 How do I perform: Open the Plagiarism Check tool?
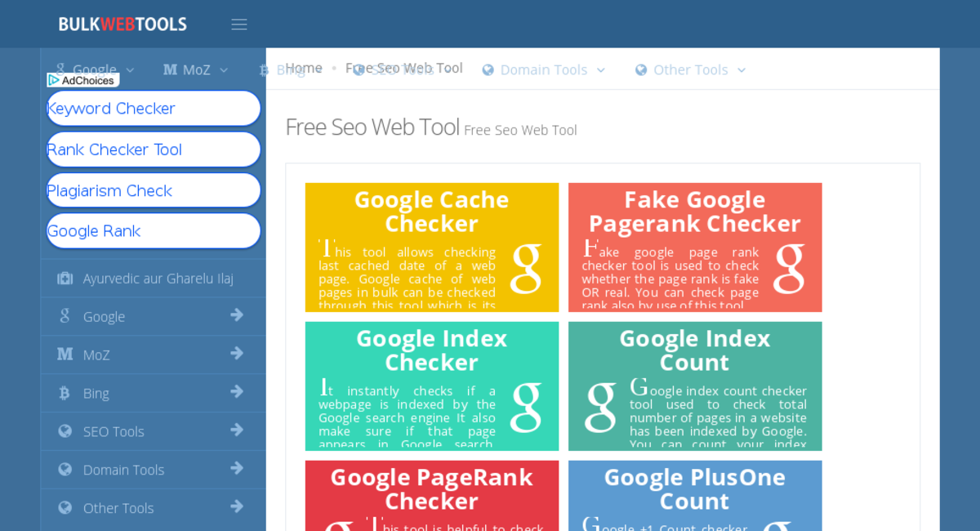click(x=154, y=190)
